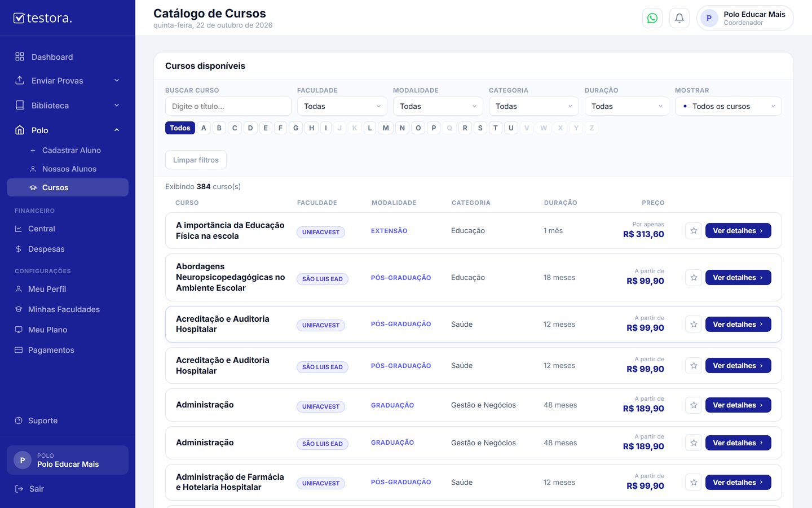Favorite Administração São Luis EAD course
This screenshot has width=812, height=508.
coord(694,443)
